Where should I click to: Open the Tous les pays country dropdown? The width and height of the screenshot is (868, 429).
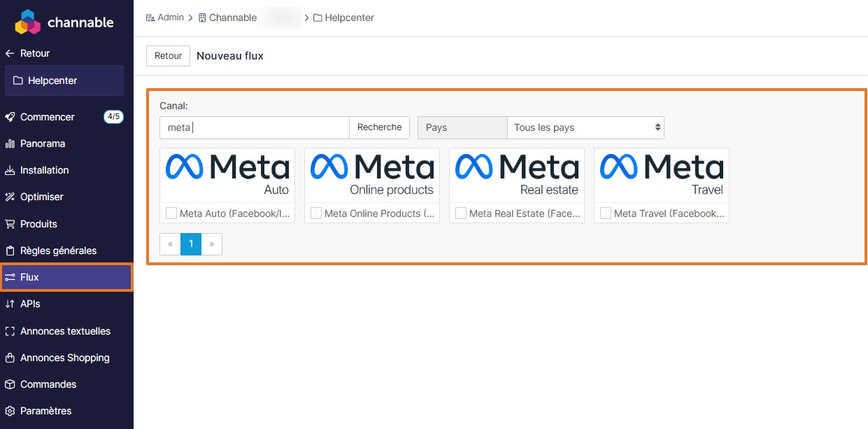pos(585,127)
